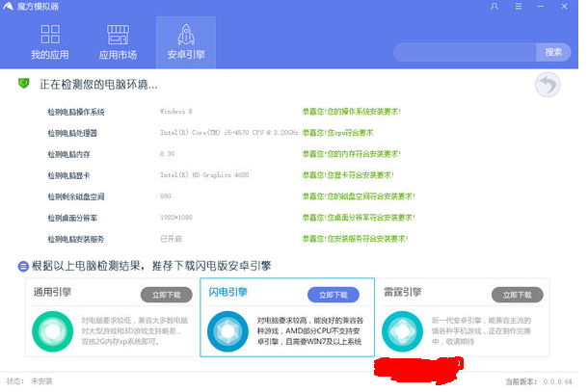The height and width of the screenshot is (392, 588).
Task: Click the 搜索 button
Action: coord(553,52)
